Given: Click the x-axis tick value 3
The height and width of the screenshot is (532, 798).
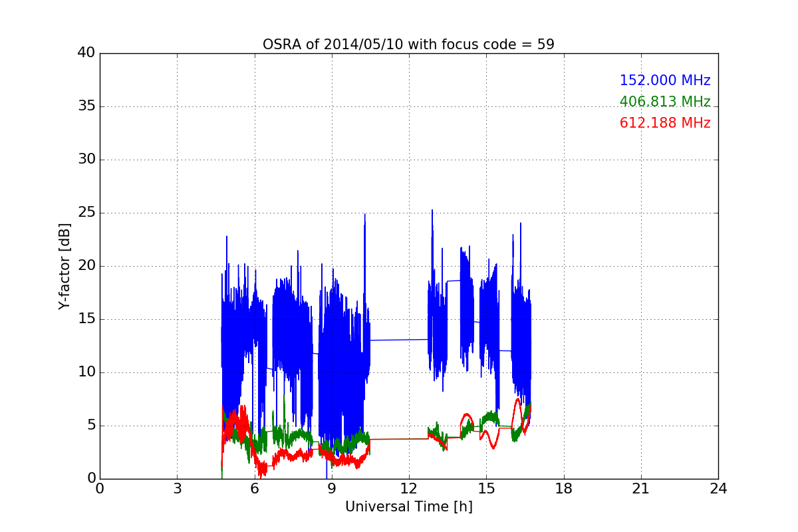Looking at the screenshot, I should pos(177,489).
